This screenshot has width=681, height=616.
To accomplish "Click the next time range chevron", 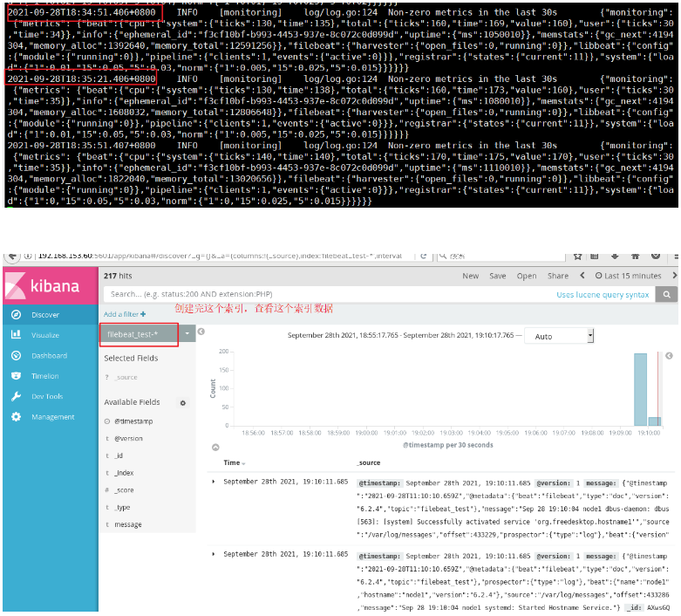I will click(674, 276).
